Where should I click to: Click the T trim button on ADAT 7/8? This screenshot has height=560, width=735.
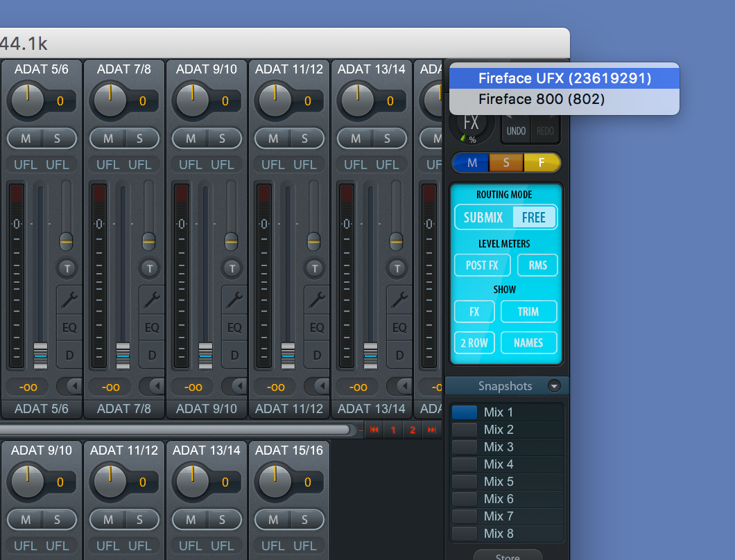(150, 268)
